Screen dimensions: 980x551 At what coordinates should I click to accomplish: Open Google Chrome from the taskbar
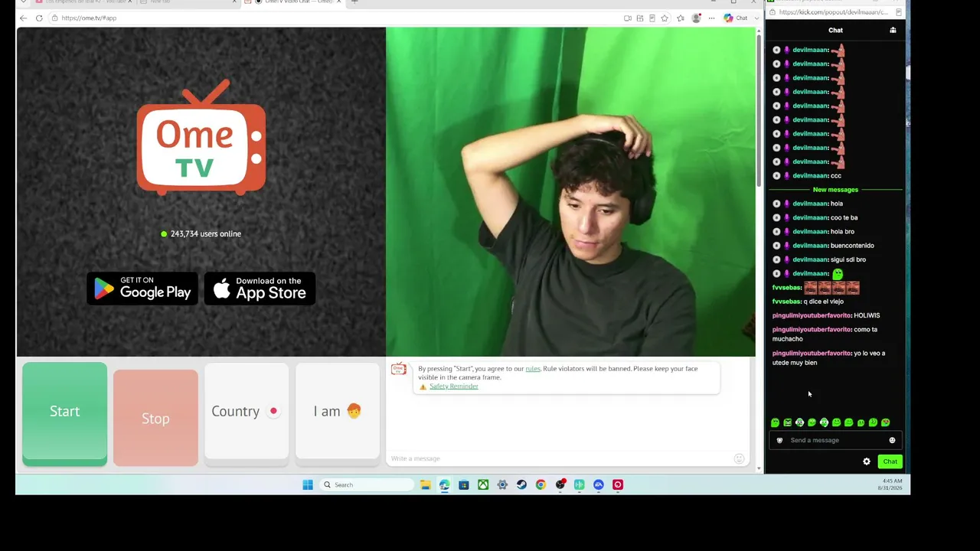pyautogui.click(x=541, y=484)
